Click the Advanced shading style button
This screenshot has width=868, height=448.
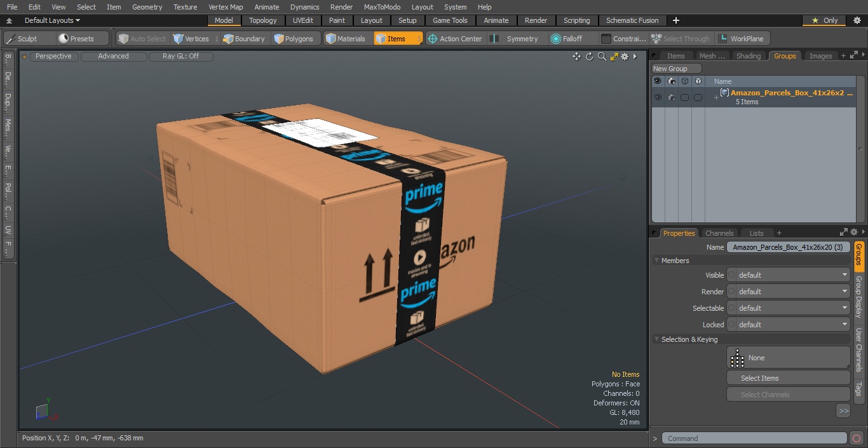click(x=113, y=57)
